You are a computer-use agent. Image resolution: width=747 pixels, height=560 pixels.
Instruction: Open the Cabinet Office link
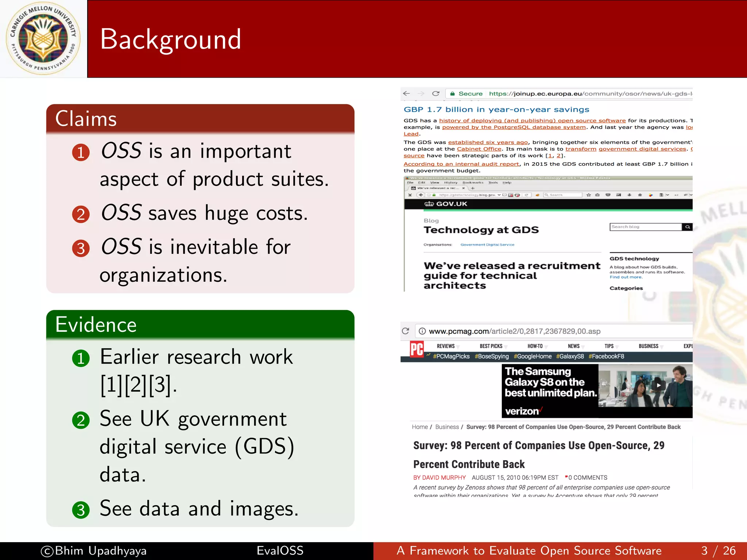coord(479,149)
